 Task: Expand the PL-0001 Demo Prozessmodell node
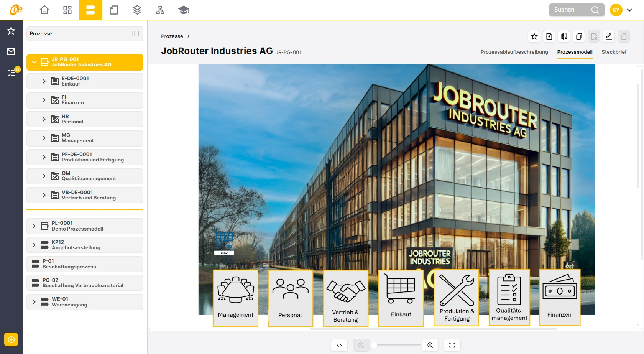tap(34, 226)
